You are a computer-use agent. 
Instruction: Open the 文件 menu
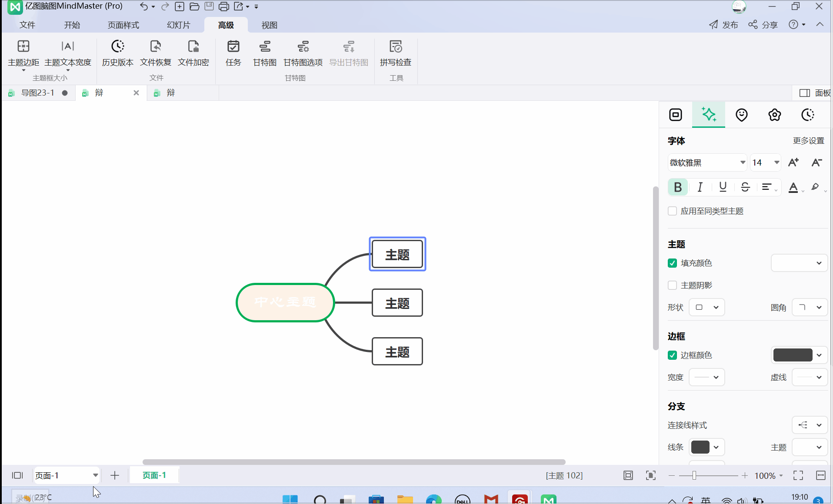tap(27, 25)
